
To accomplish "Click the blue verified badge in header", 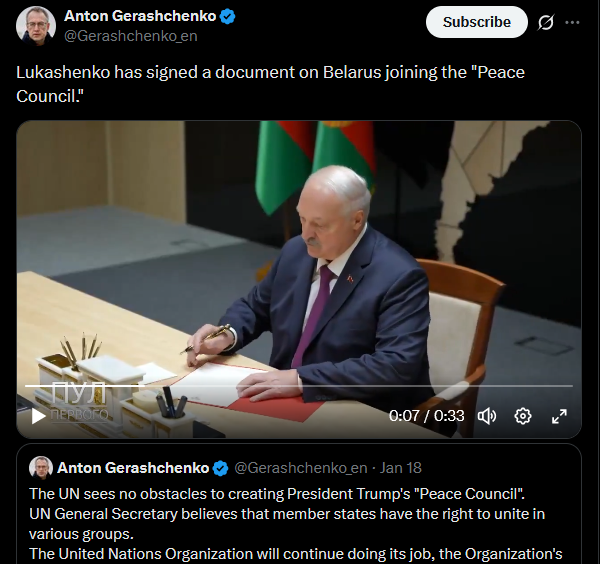I will pos(228,16).
